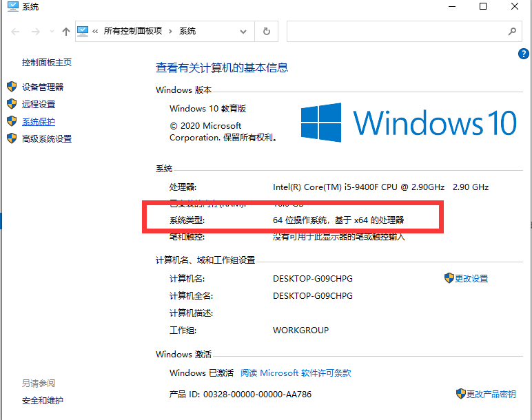Select 系统 breadcrumb in address bar
The image size is (532, 420).
coord(187,31)
